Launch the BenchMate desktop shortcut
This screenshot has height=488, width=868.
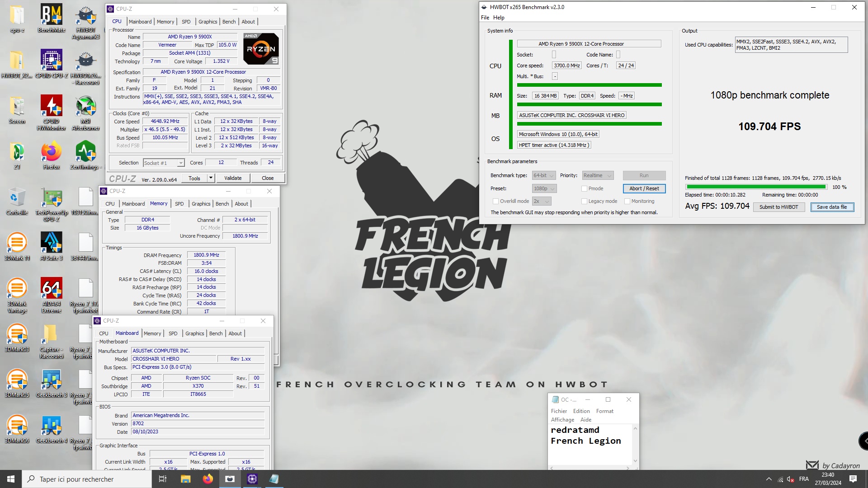(51, 18)
